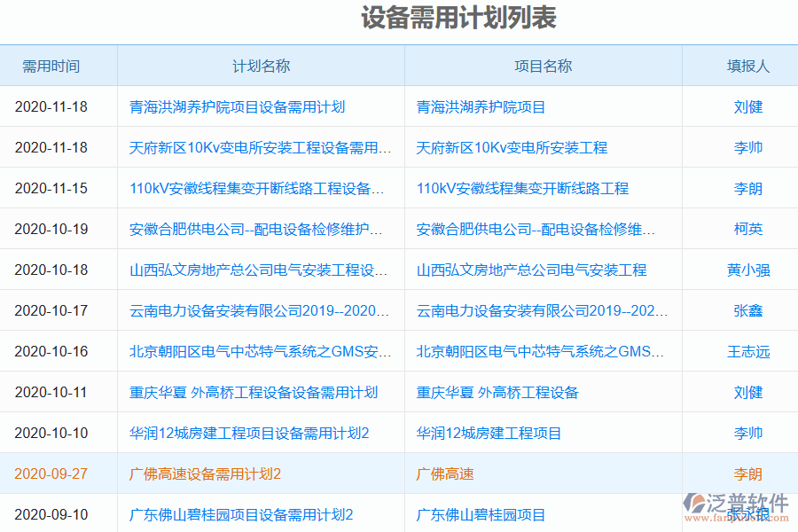
Task: Open project 天府新区10Kv变电所安装工程
Action: click(x=512, y=147)
